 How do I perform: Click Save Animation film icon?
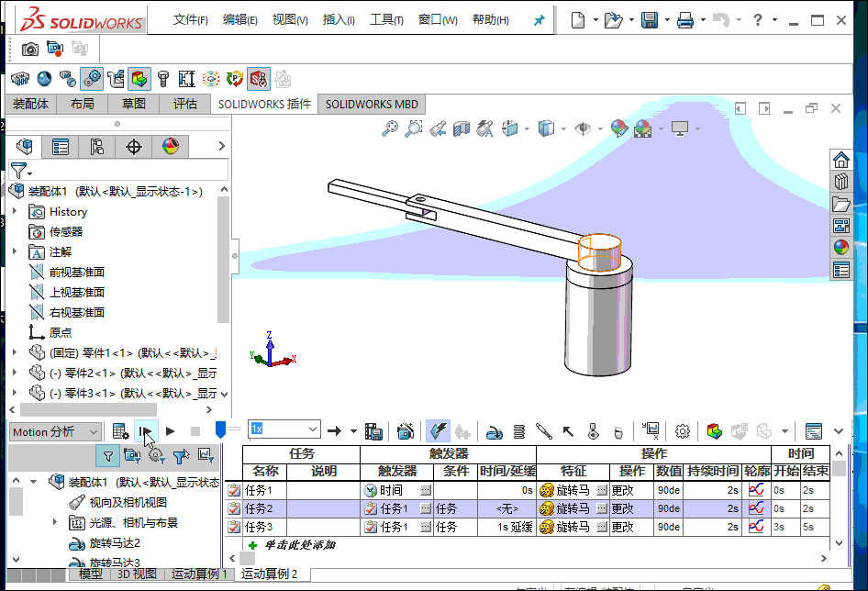click(373, 431)
